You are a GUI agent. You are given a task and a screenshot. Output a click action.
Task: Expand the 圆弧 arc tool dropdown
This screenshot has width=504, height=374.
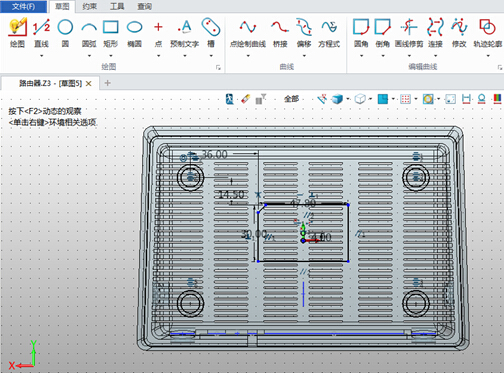pos(89,56)
